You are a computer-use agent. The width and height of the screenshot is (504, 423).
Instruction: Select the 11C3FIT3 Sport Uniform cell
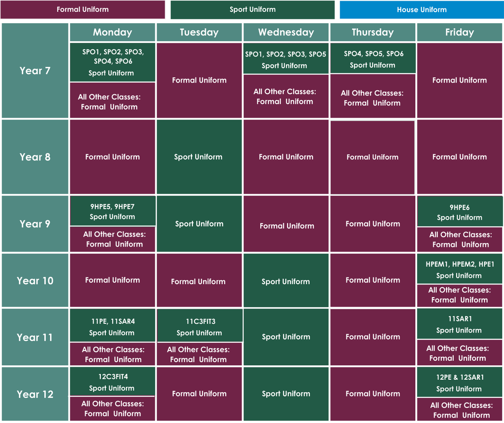(199, 327)
